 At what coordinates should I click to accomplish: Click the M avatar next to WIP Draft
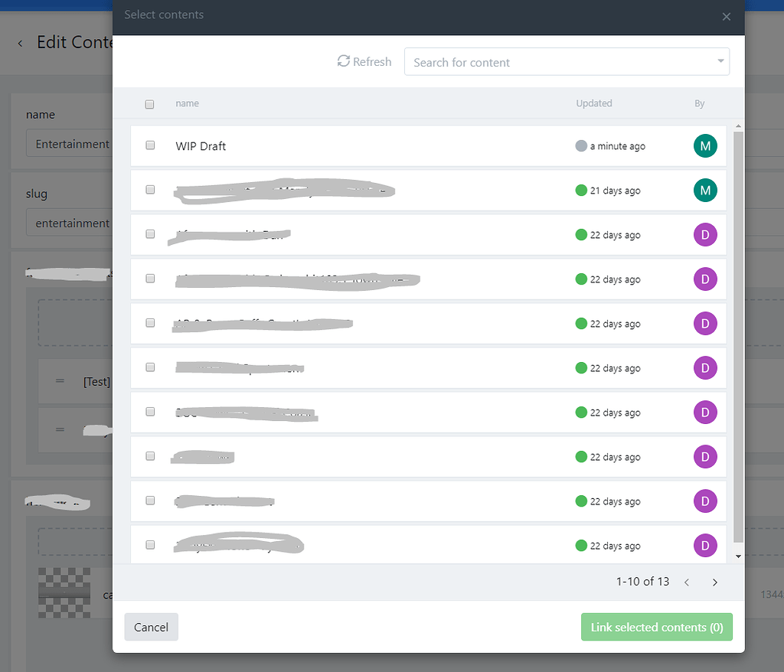coord(705,145)
